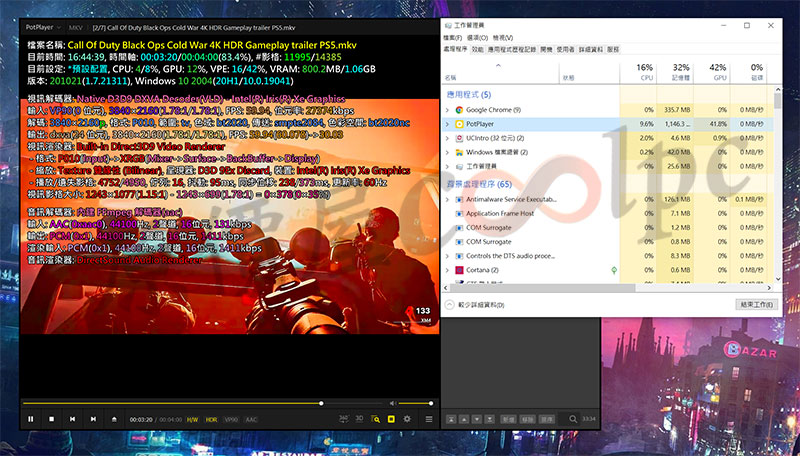Expand the Antimalware Service Executable row
Image resolution: width=800 pixels, height=456 pixels.
tap(447, 199)
